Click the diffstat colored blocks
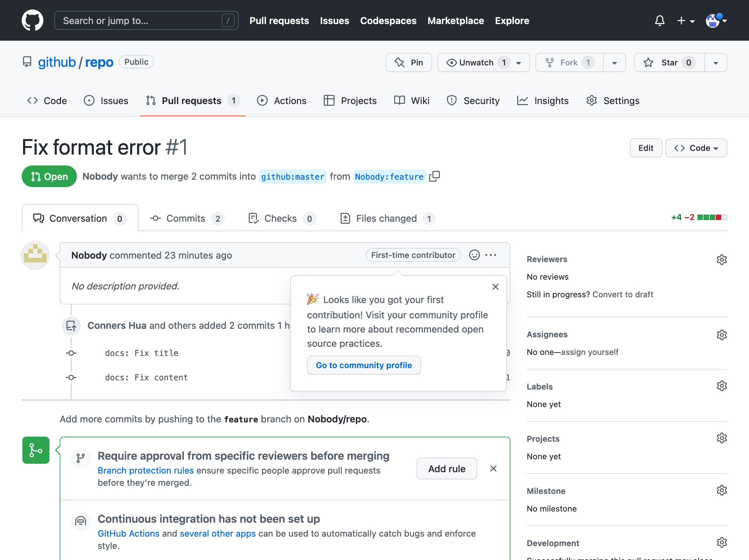 tap(712, 217)
